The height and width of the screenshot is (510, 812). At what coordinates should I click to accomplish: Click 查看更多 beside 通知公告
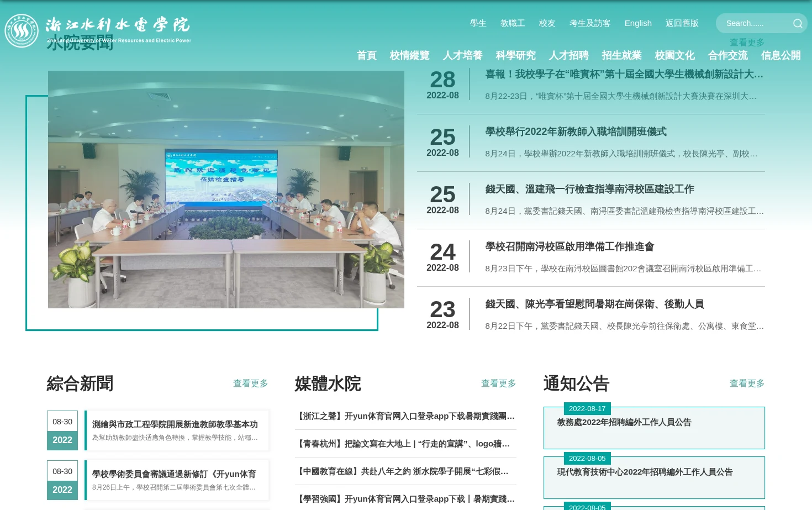point(747,383)
